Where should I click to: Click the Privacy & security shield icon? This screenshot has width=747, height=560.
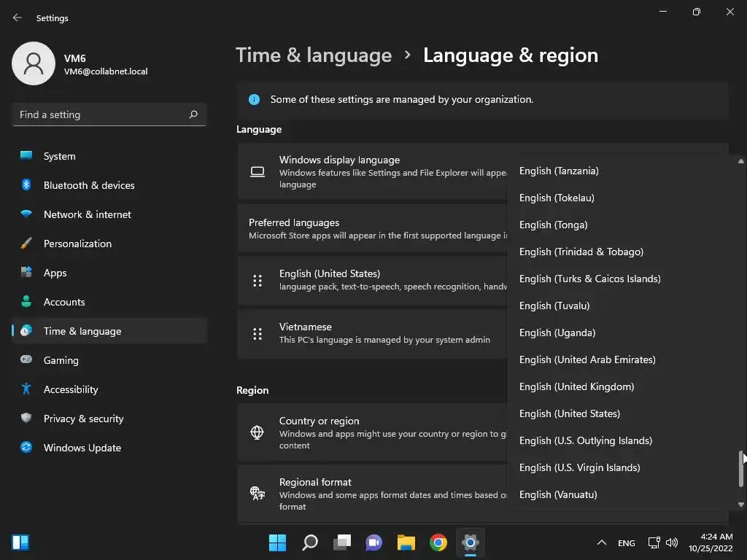(26, 418)
